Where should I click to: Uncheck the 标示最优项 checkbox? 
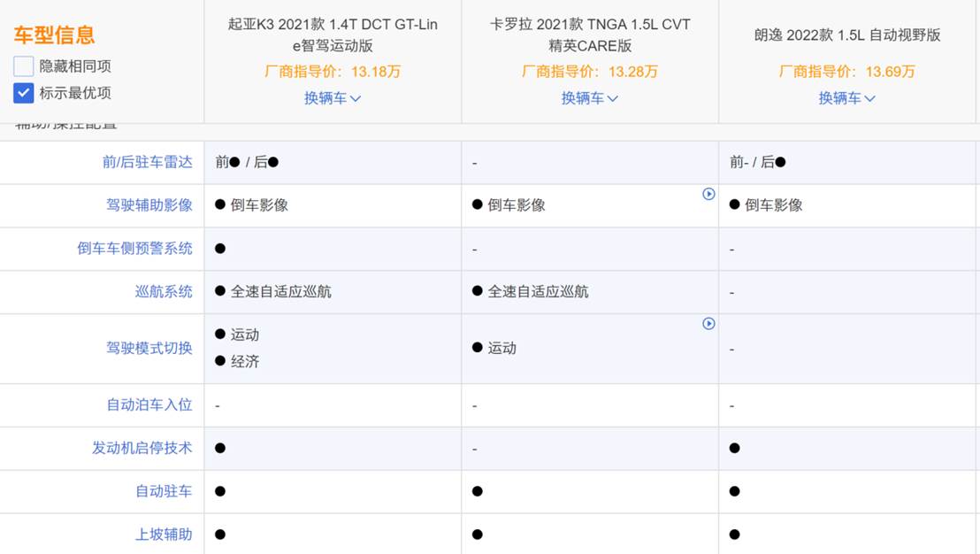24,93
